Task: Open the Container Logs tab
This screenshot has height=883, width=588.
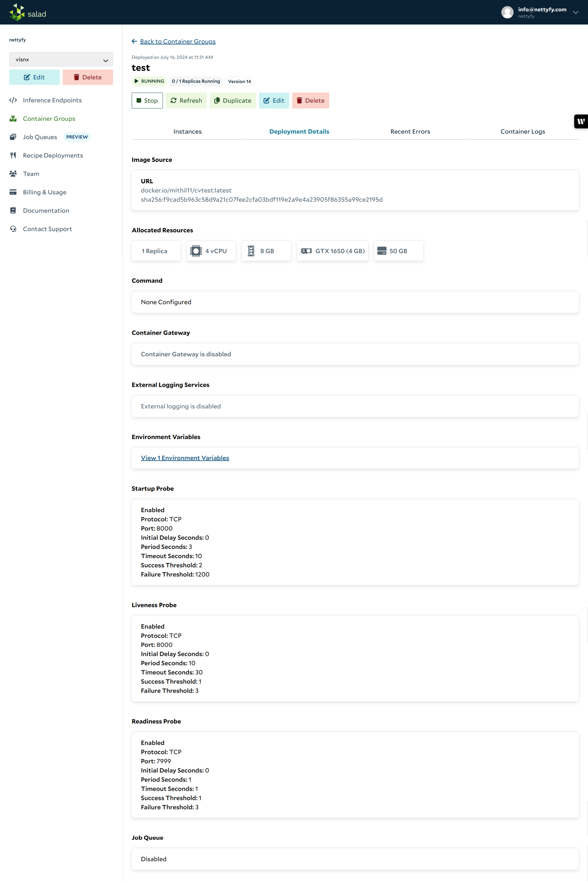Action: (x=522, y=131)
